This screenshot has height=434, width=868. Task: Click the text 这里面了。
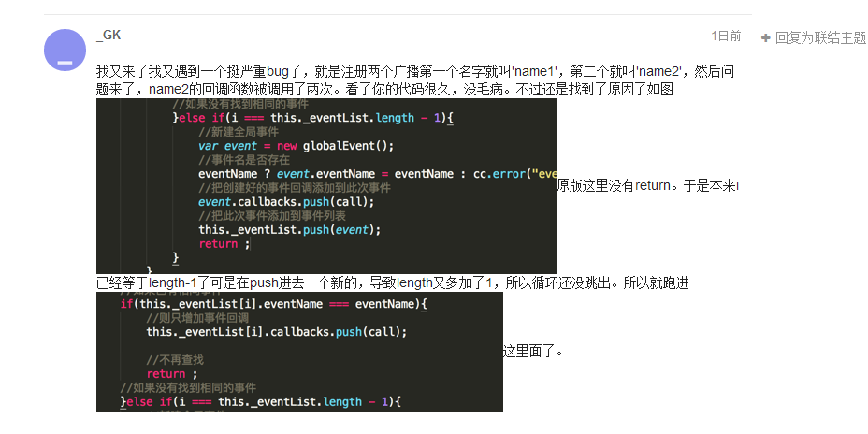point(533,351)
